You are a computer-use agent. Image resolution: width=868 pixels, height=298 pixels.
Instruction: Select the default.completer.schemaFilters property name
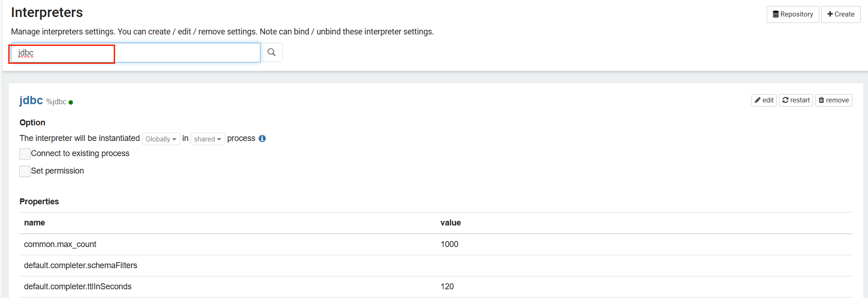[81, 265]
